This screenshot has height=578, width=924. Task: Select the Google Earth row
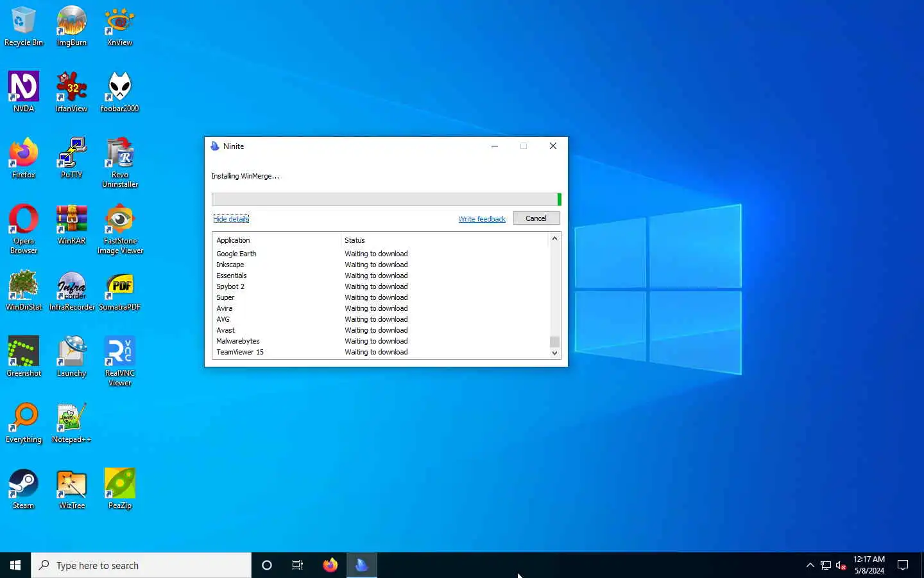tap(381, 254)
